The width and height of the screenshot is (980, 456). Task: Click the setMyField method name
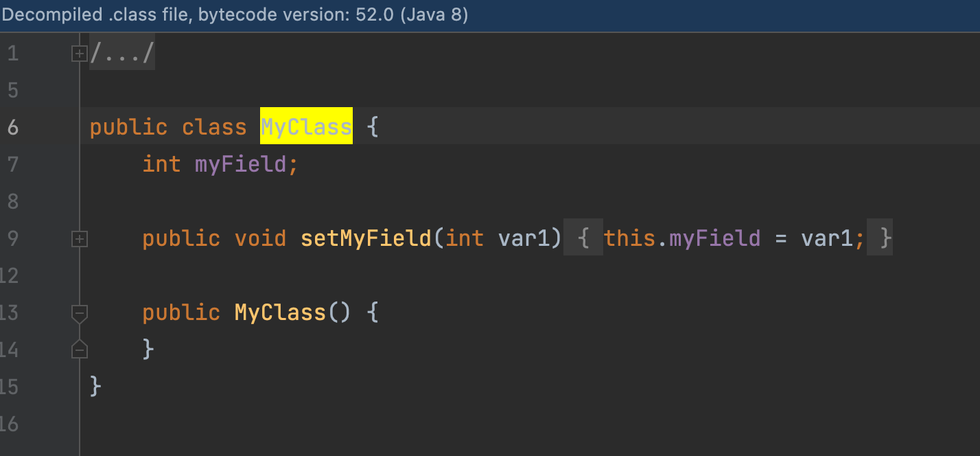[366, 238]
